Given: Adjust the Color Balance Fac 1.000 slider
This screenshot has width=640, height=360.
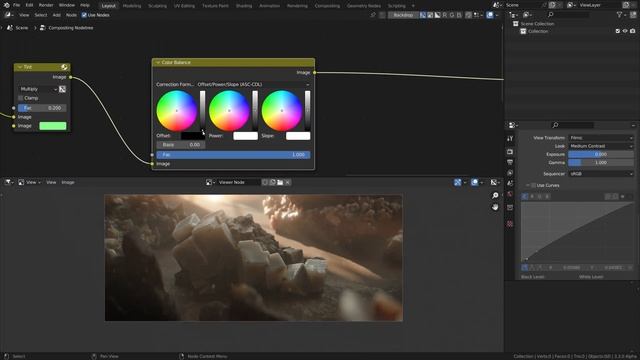Looking at the screenshot, I should (233, 155).
